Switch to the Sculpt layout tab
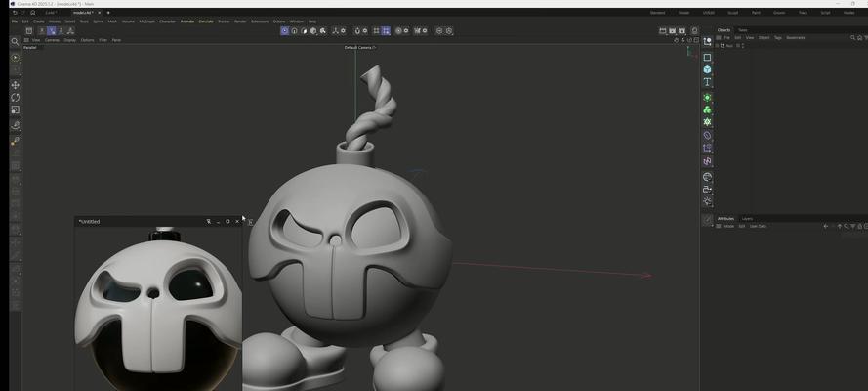Screen dimensions: 868x391 (732, 12)
